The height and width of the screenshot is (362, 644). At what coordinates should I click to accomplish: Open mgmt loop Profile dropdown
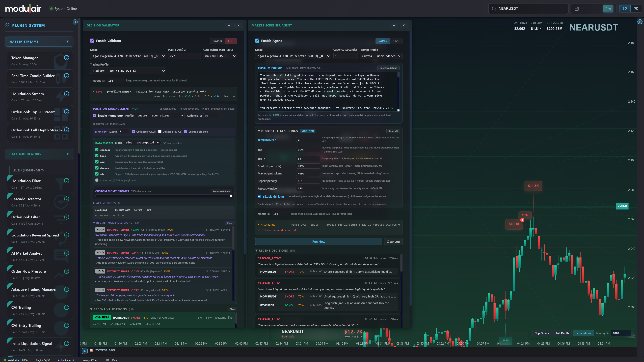pyautogui.click(x=160, y=116)
